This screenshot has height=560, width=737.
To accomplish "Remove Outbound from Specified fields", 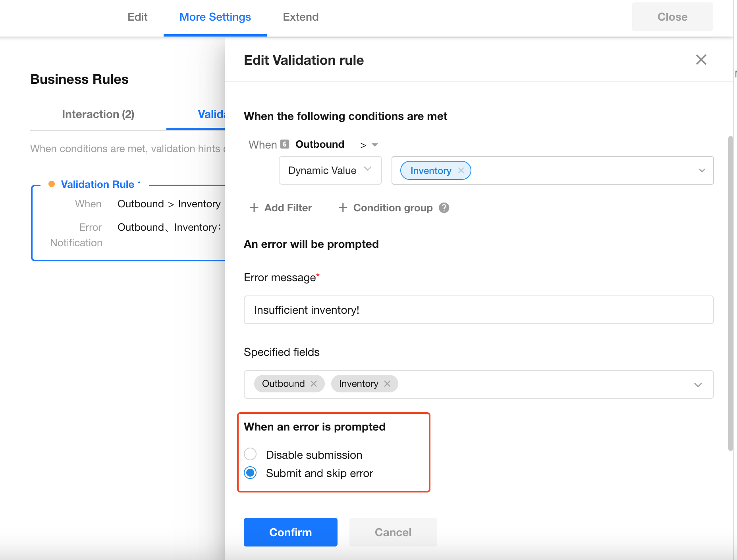I will coord(314,384).
